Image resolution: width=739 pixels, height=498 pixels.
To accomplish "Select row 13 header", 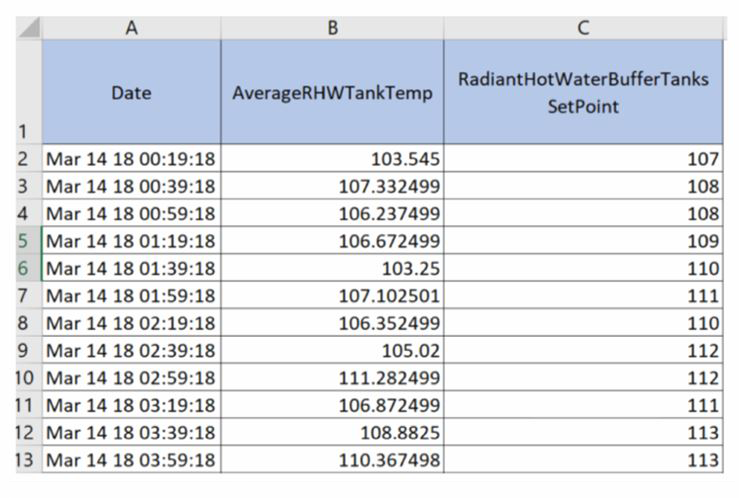I will pyautogui.click(x=29, y=459).
